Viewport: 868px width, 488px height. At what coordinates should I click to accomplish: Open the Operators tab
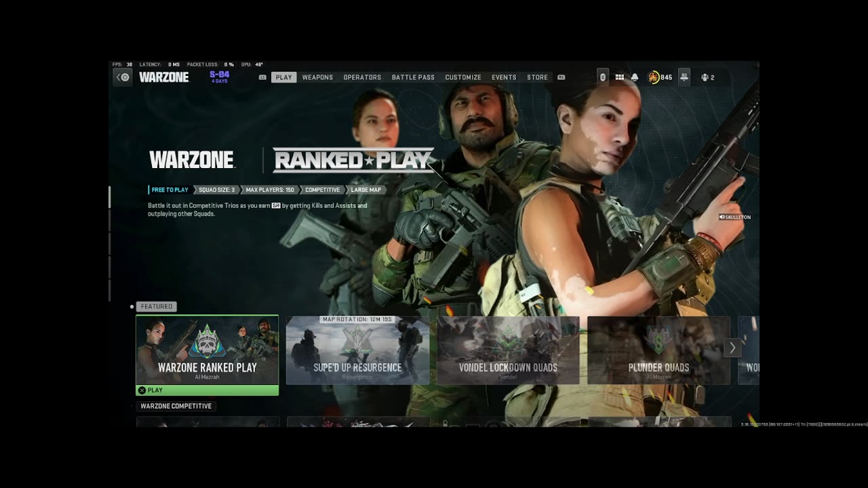click(362, 77)
